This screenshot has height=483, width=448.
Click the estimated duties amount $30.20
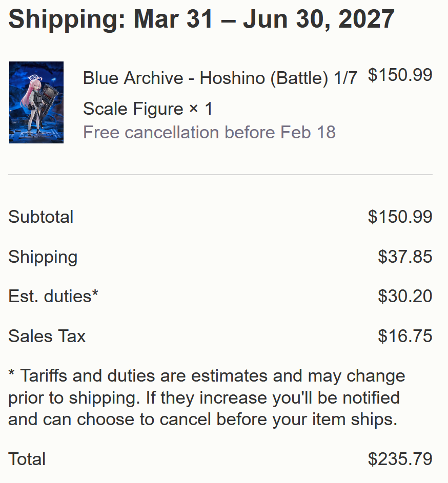[x=405, y=296]
